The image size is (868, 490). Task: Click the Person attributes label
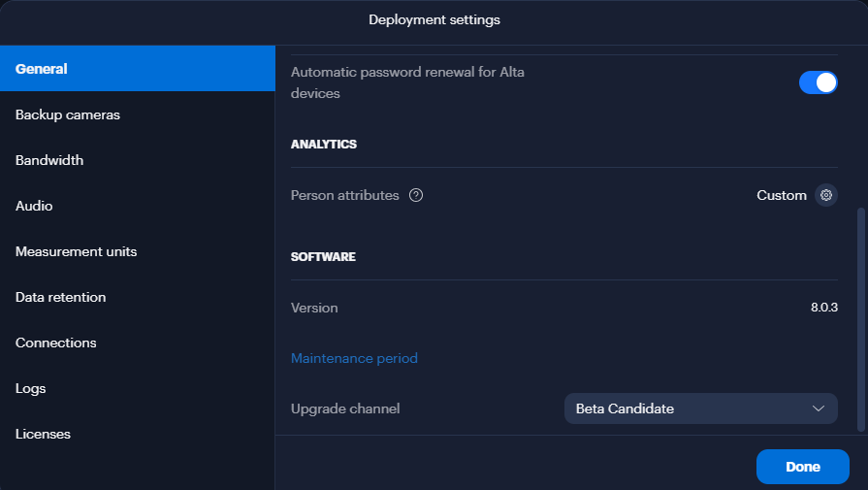click(x=345, y=195)
